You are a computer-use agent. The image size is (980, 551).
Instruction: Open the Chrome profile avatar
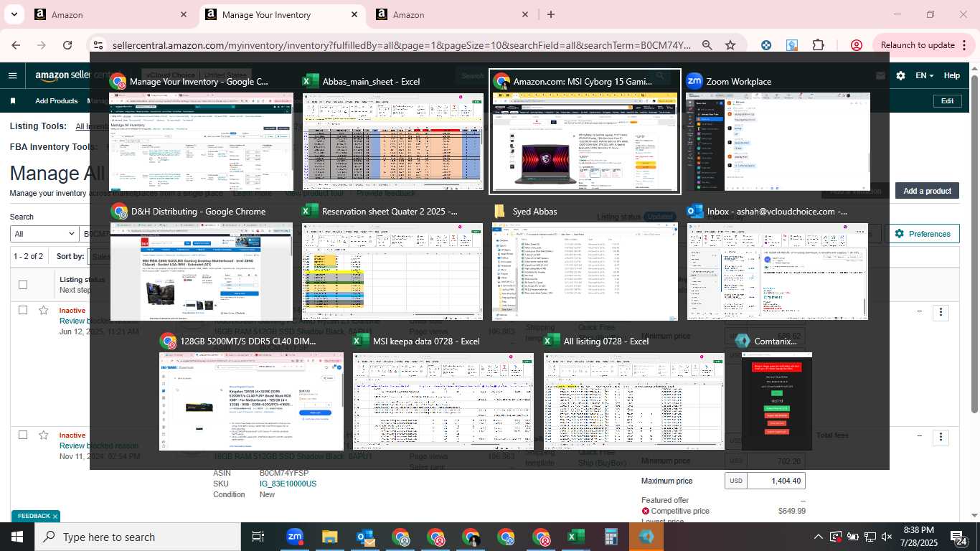856,45
